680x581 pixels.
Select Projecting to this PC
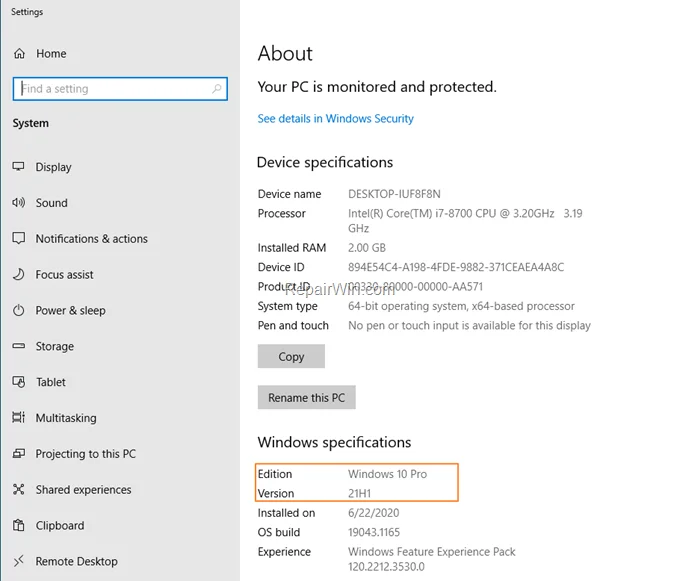tap(85, 454)
